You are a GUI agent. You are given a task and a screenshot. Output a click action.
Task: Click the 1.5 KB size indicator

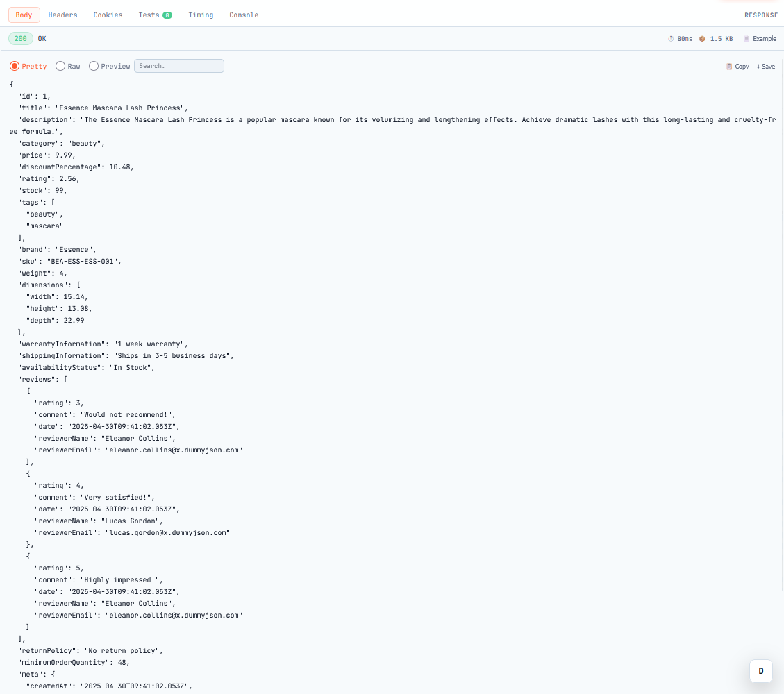click(716, 38)
